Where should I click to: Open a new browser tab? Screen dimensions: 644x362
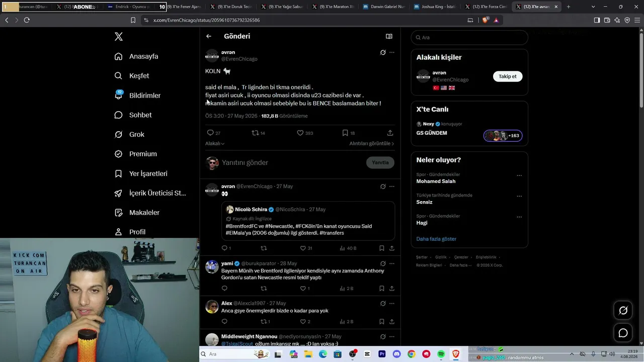coord(569,7)
